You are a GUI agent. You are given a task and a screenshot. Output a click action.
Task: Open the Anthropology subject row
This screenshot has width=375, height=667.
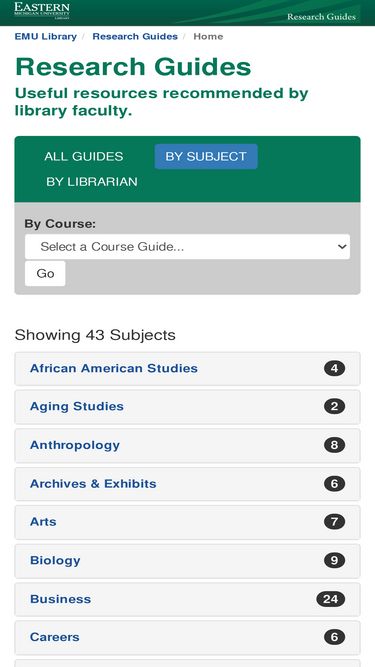(188, 446)
